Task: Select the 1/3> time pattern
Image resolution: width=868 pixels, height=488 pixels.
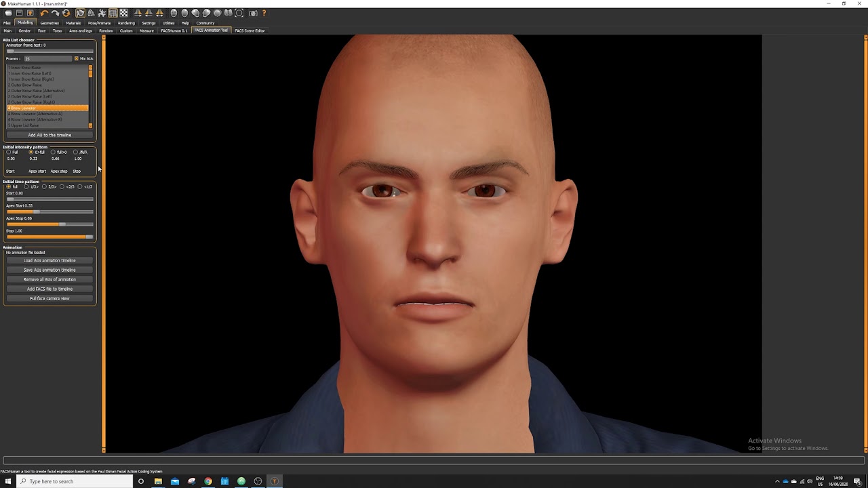Action: (26, 186)
